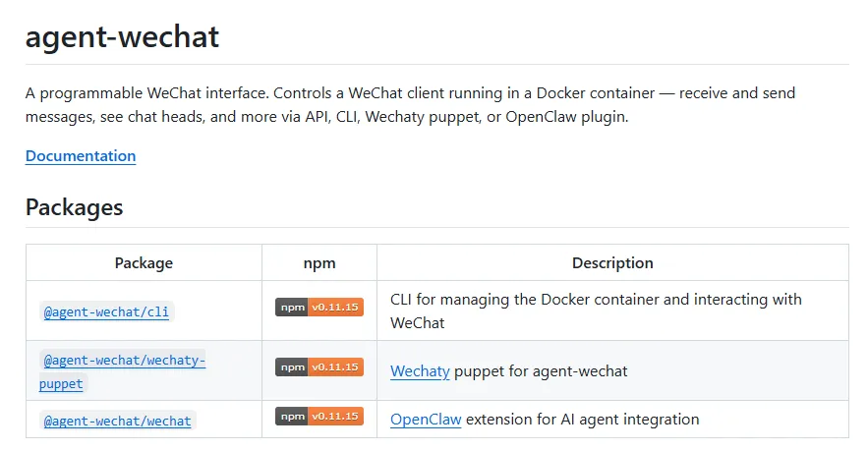Click the Package column header

[x=144, y=262]
